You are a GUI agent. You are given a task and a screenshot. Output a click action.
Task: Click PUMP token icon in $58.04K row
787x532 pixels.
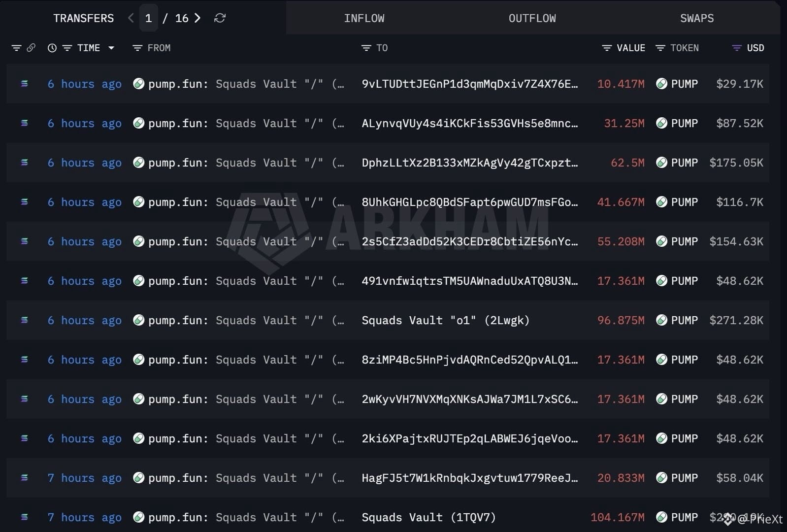click(x=662, y=478)
